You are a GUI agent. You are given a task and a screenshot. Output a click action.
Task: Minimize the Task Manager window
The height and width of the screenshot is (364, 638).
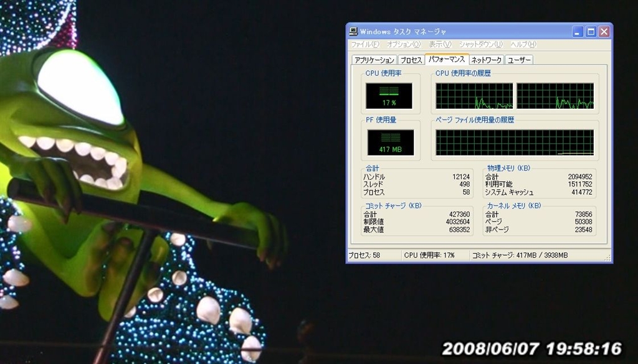coord(578,32)
